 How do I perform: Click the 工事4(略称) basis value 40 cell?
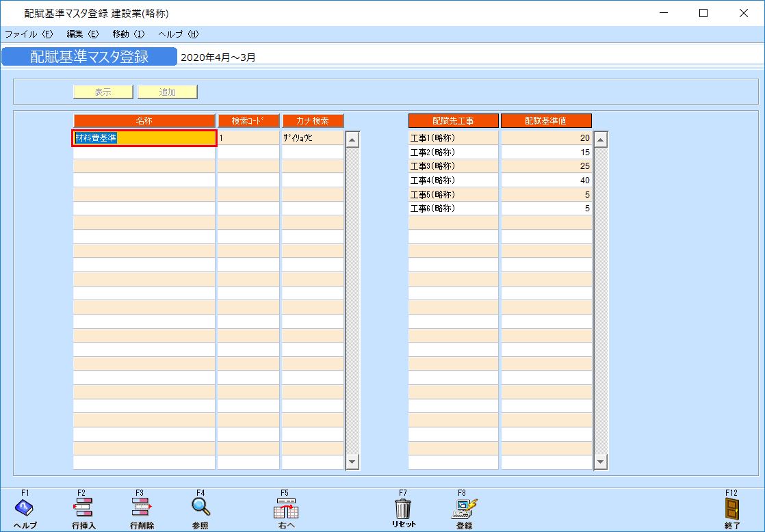pos(546,181)
